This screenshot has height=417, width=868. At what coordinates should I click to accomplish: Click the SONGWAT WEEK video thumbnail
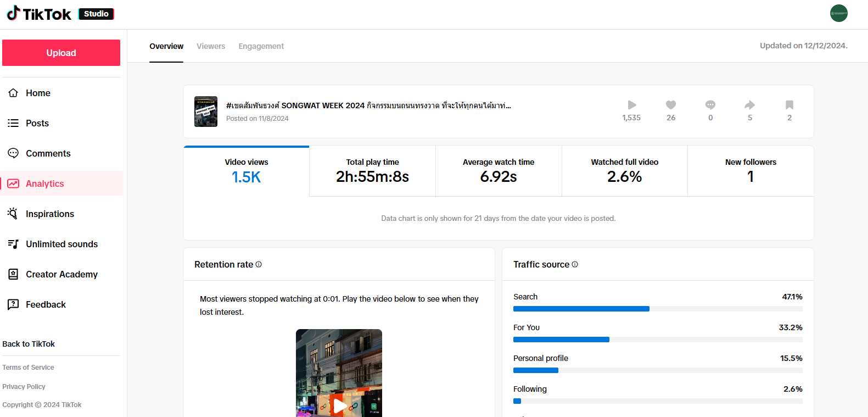(206, 112)
